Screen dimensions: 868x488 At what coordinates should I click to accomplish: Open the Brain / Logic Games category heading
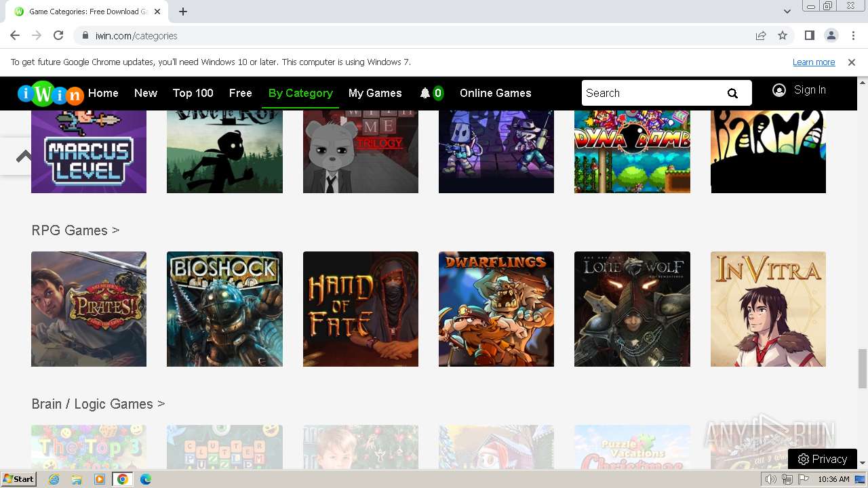pyautogui.click(x=98, y=404)
